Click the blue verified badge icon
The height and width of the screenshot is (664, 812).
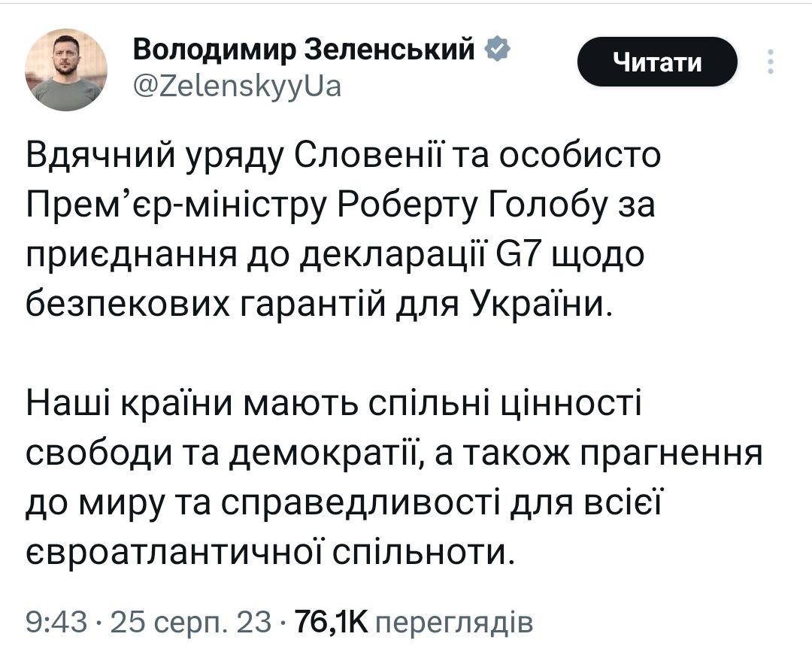[499, 50]
